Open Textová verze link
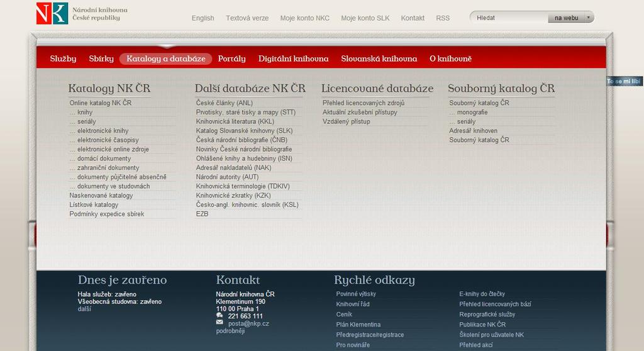Viewport: 644px width, 351px height. [247, 18]
